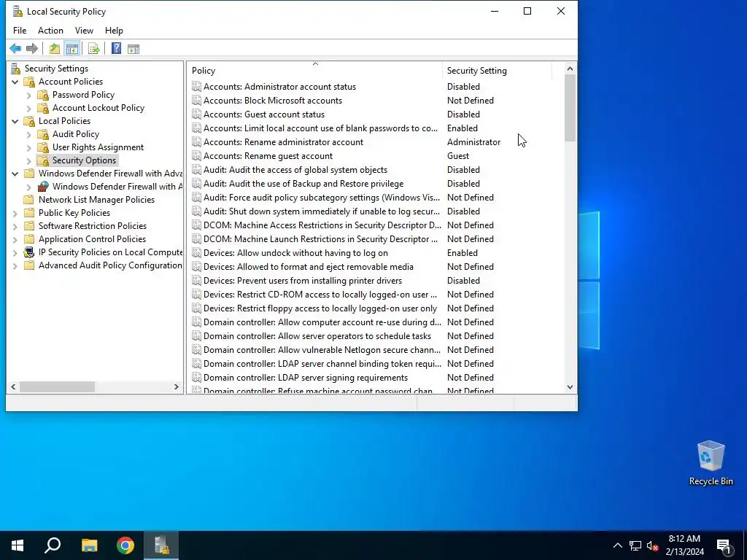Select Devices: Restrict floppy access policy
747x560 pixels.
[x=320, y=308]
